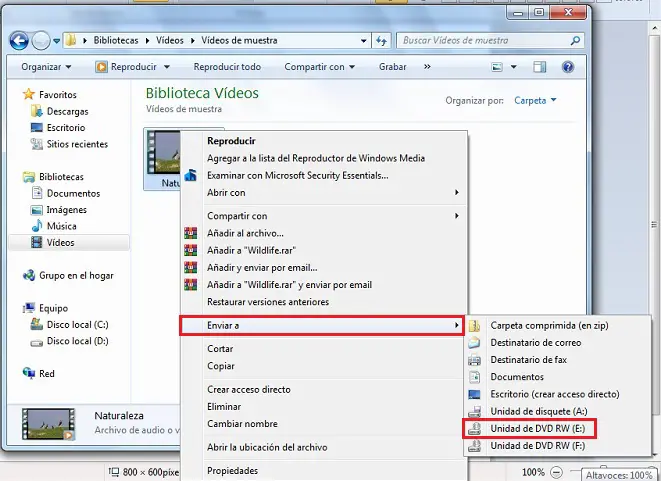661x481 pixels.
Task: Open the Carpeta arrangement dropdown
Action: tap(535, 100)
